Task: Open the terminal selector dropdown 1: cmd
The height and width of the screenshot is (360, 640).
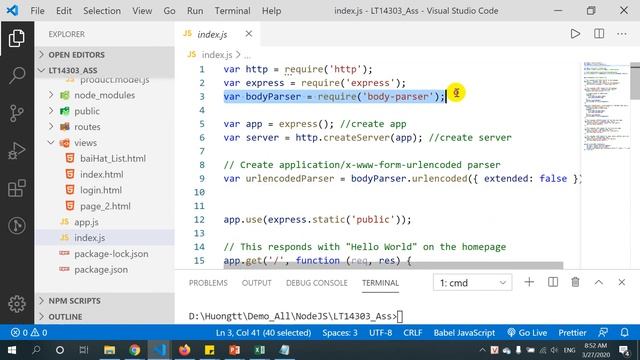Action: point(472,282)
